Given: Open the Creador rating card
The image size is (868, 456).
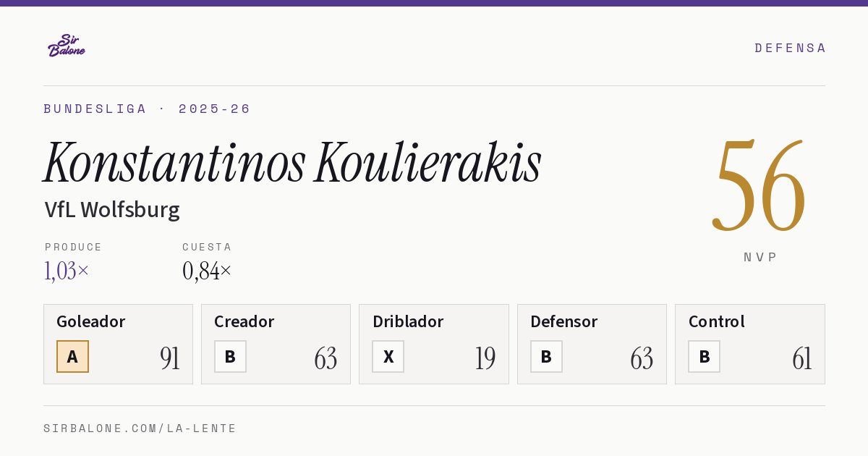Looking at the screenshot, I should [276, 344].
